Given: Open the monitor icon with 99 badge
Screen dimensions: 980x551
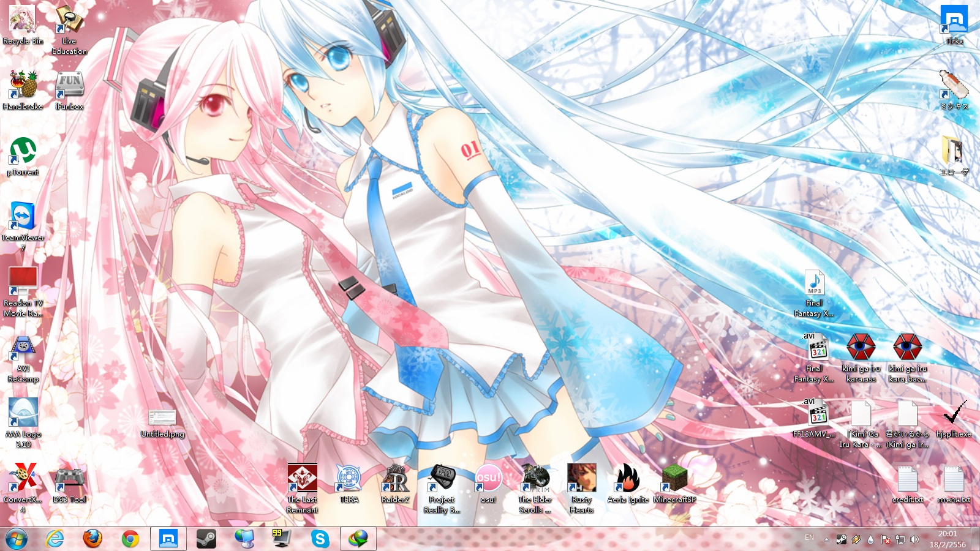Looking at the screenshot, I should pos(282,539).
